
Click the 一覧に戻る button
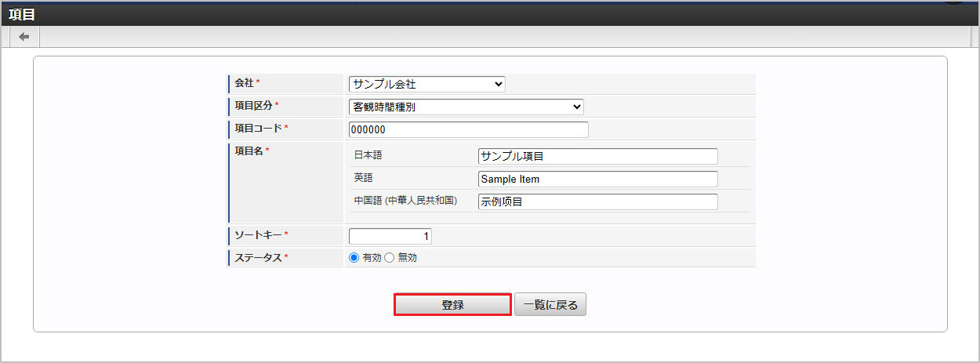tap(550, 305)
